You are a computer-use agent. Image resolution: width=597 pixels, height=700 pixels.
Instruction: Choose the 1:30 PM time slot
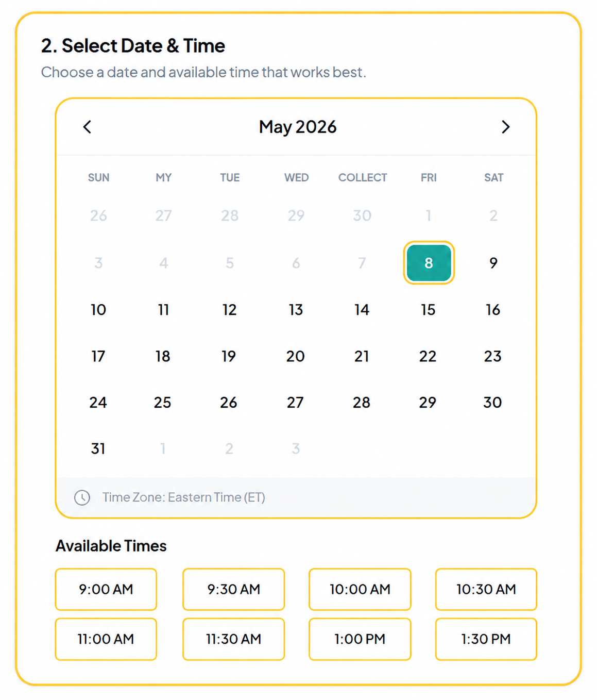486,639
